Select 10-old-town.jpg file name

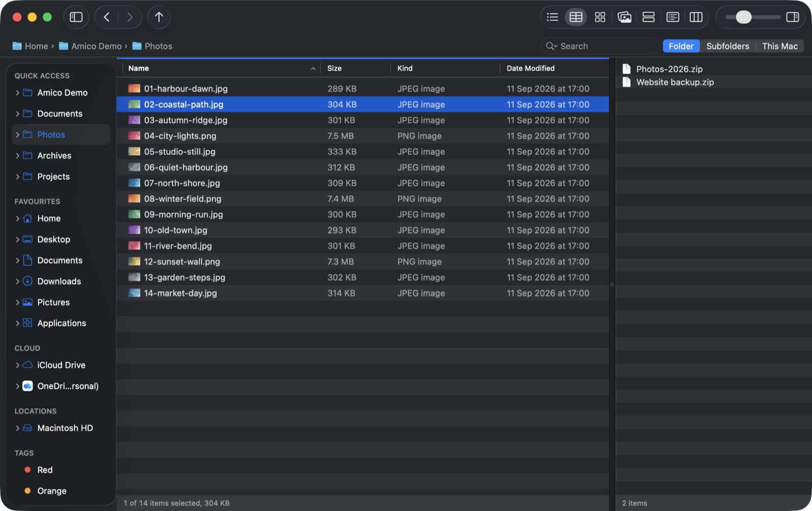point(176,230)
